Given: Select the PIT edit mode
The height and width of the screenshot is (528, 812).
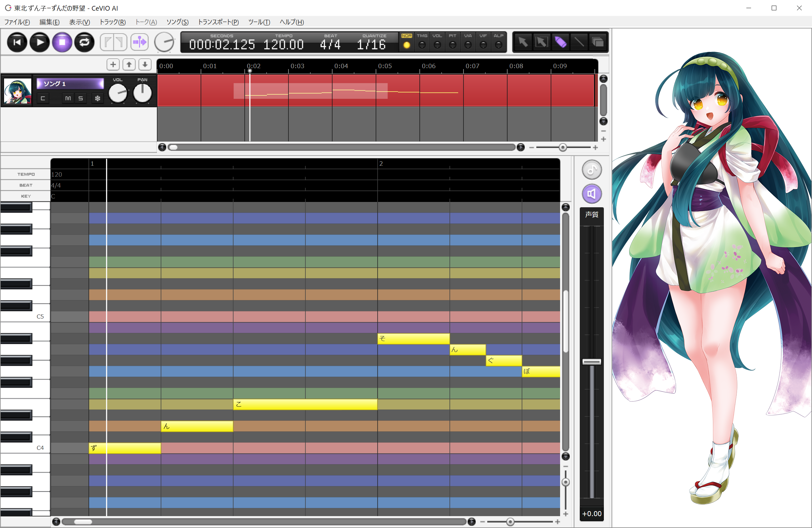Looking at the screenshot, I should pyautogui.click(x=452, y=42).
